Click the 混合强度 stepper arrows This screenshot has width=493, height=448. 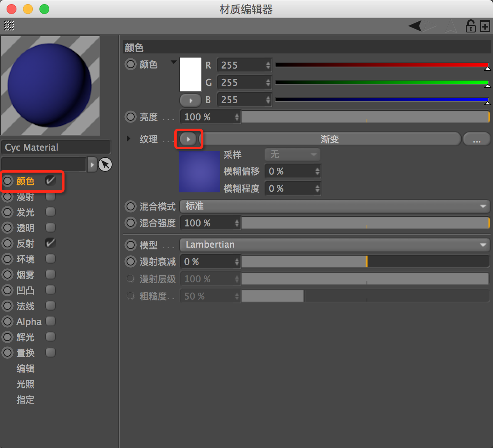pos(237,223)
